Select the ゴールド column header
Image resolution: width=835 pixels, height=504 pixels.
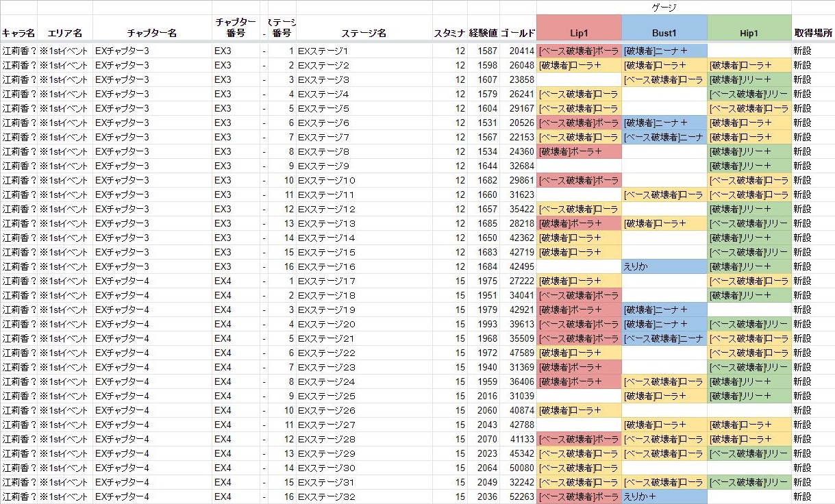[518, 33]
